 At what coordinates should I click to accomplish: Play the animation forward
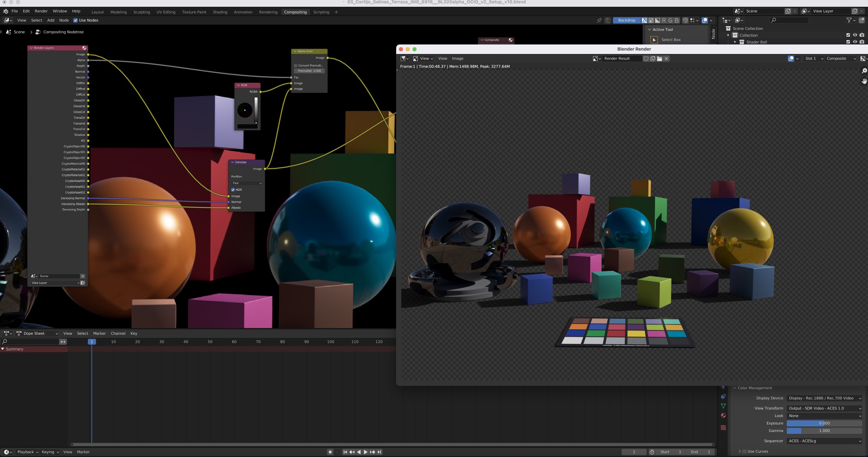tap(365, 452)
